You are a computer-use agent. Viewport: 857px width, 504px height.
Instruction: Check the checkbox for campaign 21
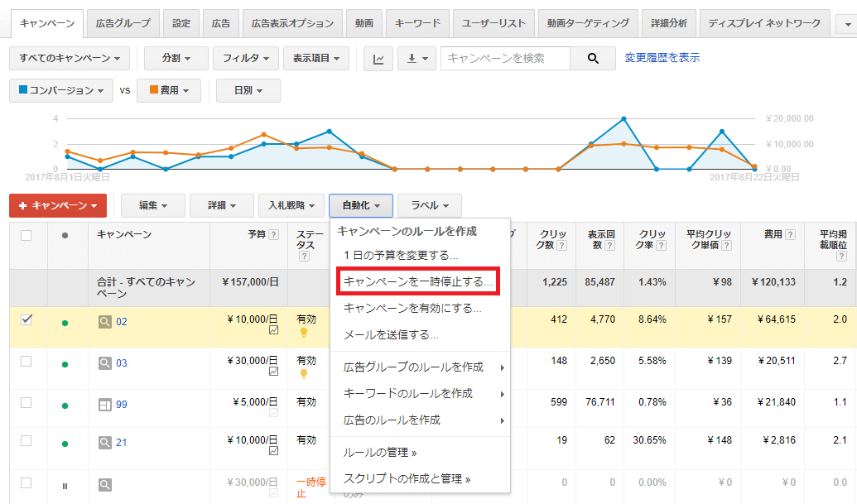coord(26,440)
